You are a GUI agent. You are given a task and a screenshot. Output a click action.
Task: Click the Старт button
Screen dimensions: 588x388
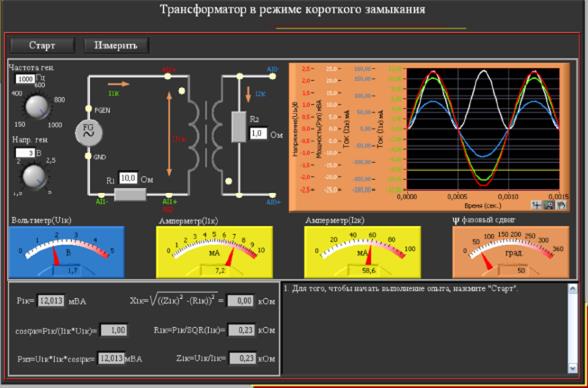[x=42, y=45]
